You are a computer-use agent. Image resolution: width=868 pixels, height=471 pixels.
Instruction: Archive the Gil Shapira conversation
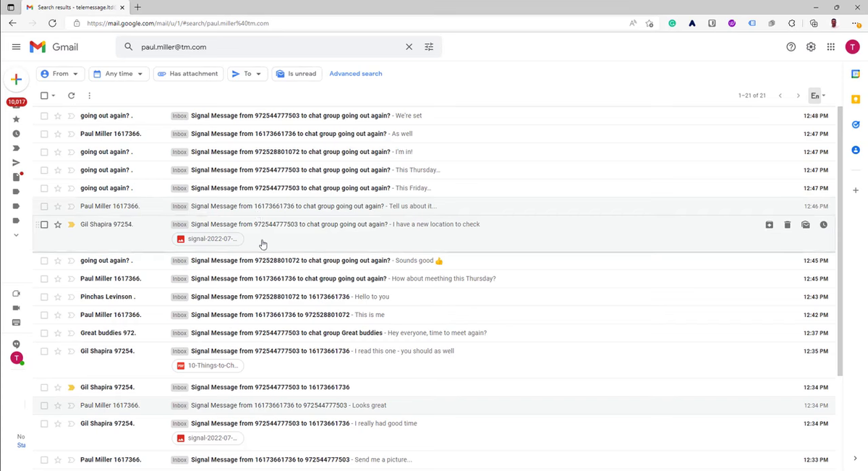(769, 224)
